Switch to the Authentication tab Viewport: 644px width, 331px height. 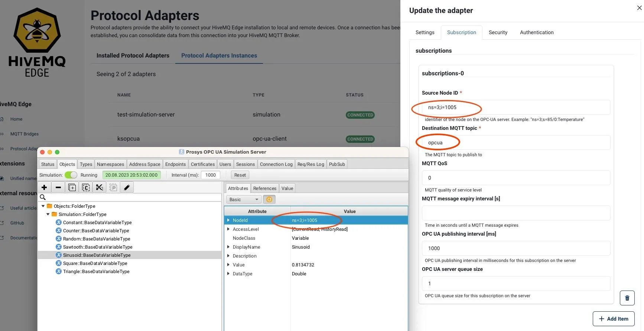537,32
